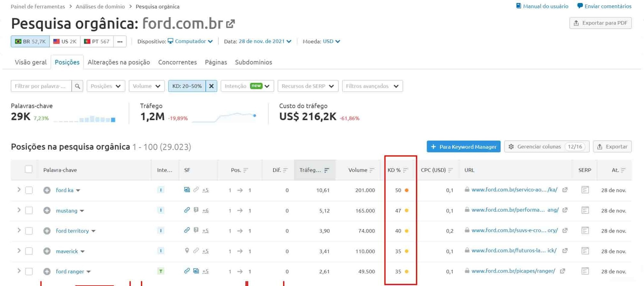Open Subdomínios tab
Viewport: 644px width, 286px height.
(x=253, y=62)
